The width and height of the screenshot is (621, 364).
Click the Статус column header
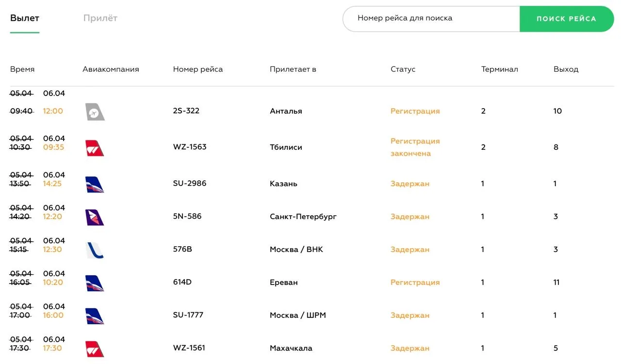click(403, 69)
